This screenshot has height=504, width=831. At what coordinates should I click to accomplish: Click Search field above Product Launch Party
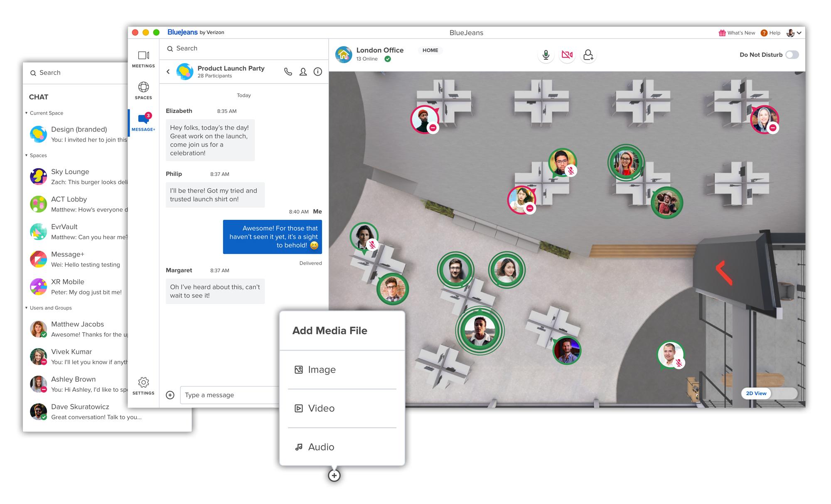(x=244, y=49)
